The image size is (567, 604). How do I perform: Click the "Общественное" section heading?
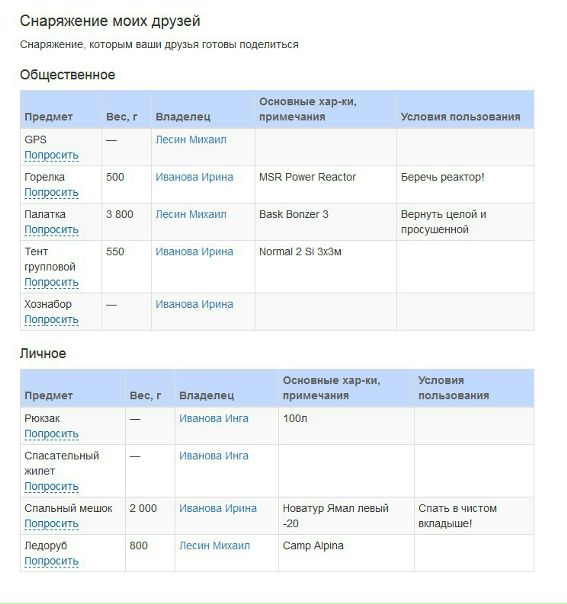67,75
